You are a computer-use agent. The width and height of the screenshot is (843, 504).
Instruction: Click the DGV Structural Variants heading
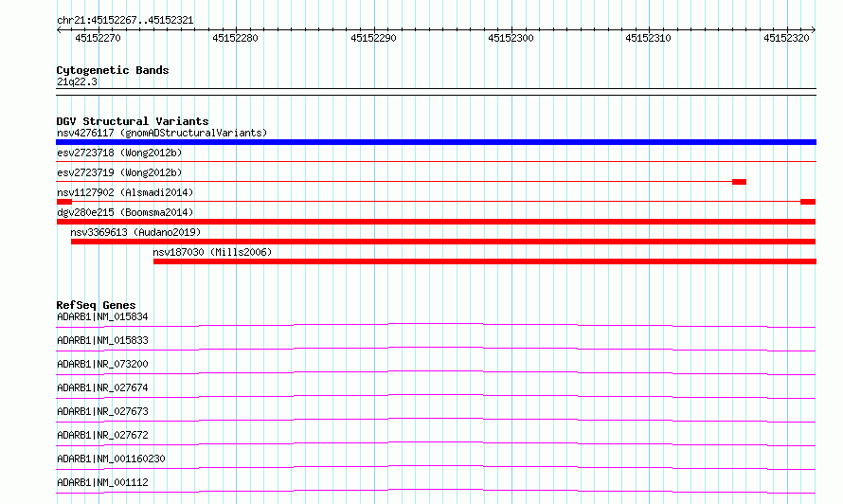133,121
